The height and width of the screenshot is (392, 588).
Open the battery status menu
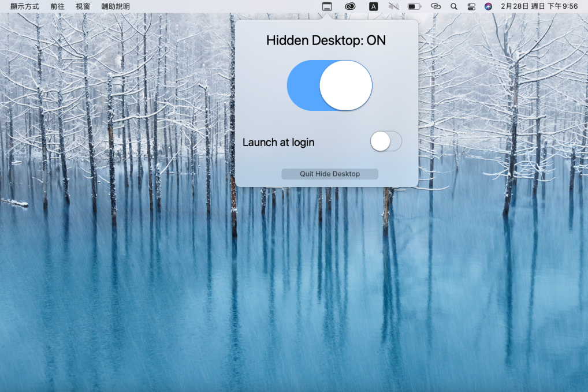click(415, 6)
